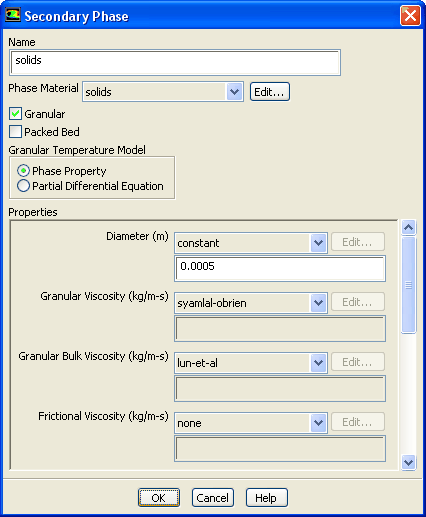Confirm with the OK button
This screenshot has width=426, height=517.
pyautogui.click(x=159, y=498)
